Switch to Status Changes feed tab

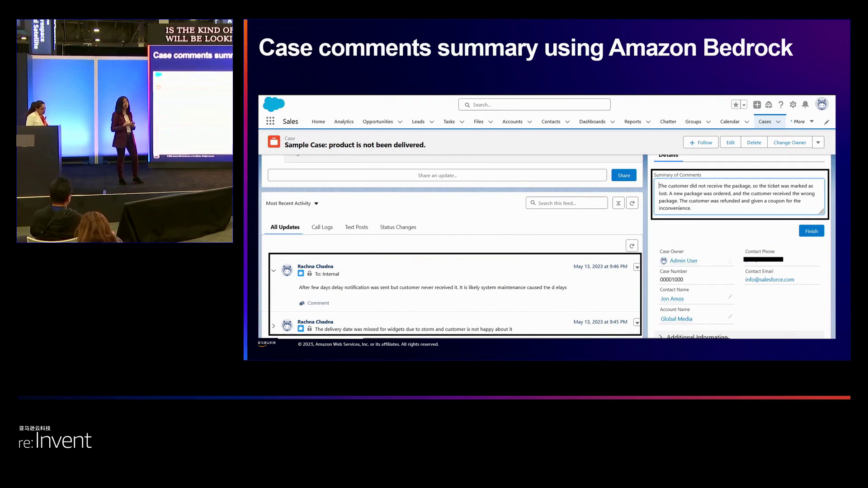(x=398, y=227)
